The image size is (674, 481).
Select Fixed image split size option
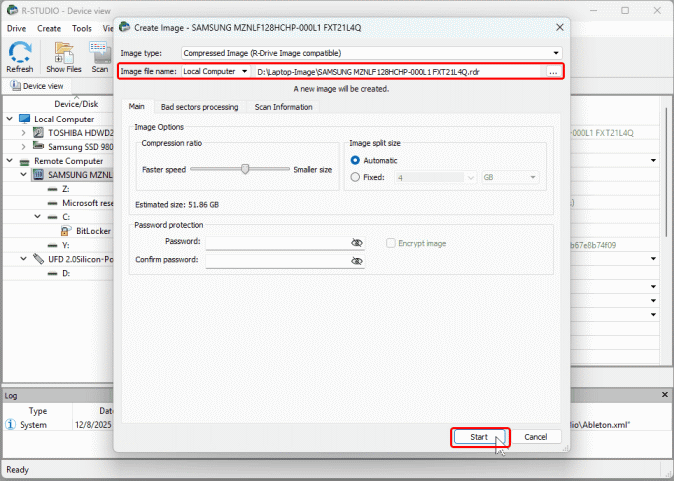tap(356, 177)
